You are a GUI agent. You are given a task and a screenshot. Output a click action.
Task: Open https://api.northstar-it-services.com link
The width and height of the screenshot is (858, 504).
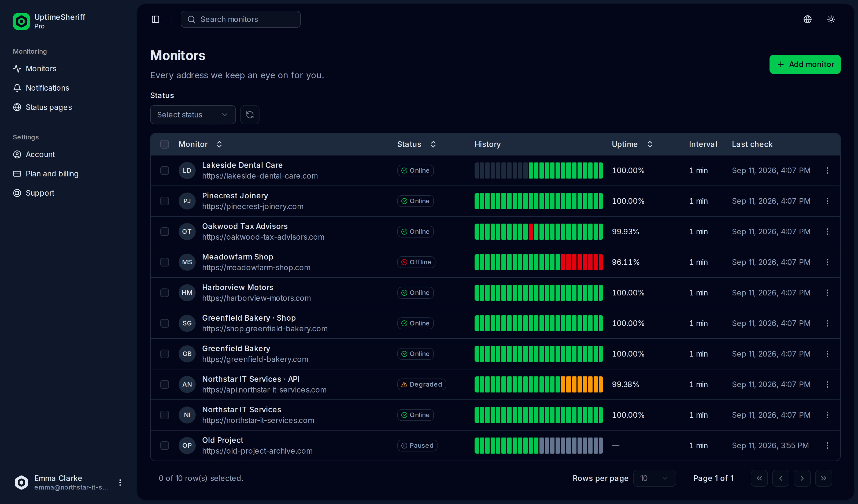[x=264, y=390]
